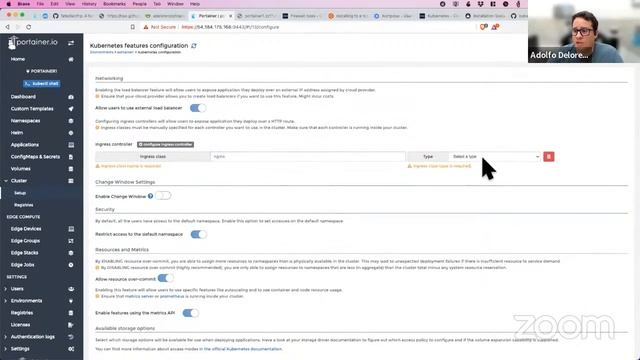The width and height of the screenshot is (640, 360).
Task: Open Registries under Cluster in sidebar
Action: pos(24,205)
